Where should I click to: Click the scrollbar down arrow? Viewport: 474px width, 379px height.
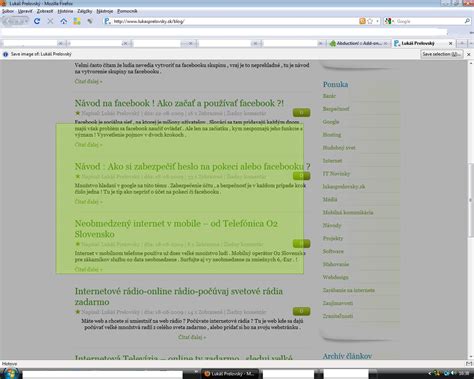point(471,356)
